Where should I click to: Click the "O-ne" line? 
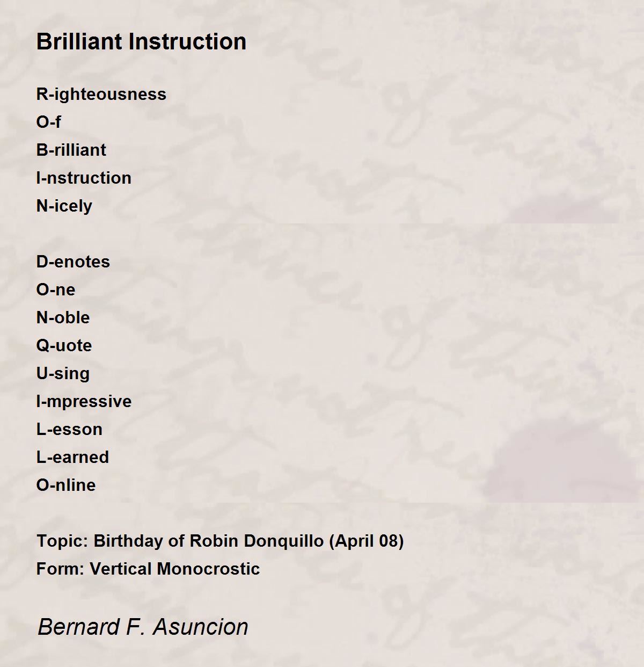56,290
